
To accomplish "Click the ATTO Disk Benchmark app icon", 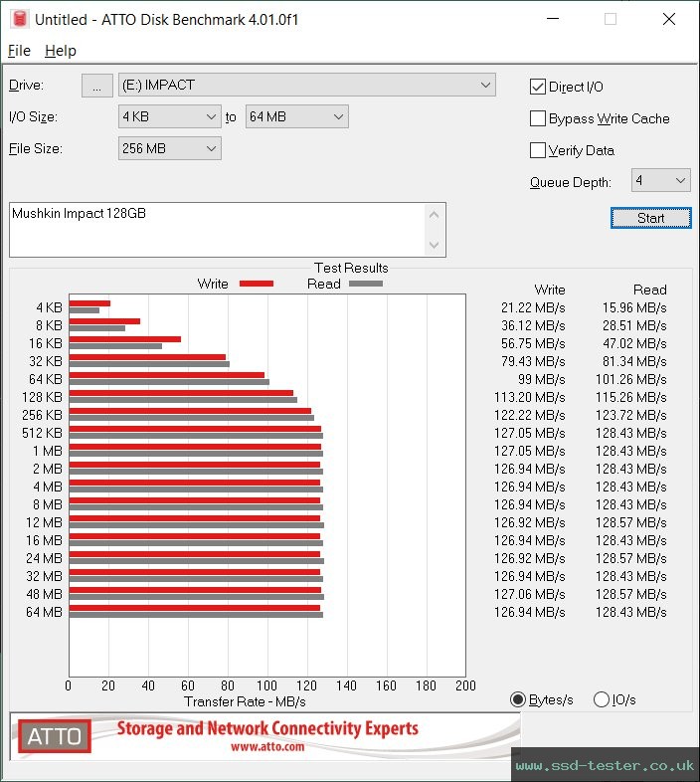I will (x=20, y=19).
